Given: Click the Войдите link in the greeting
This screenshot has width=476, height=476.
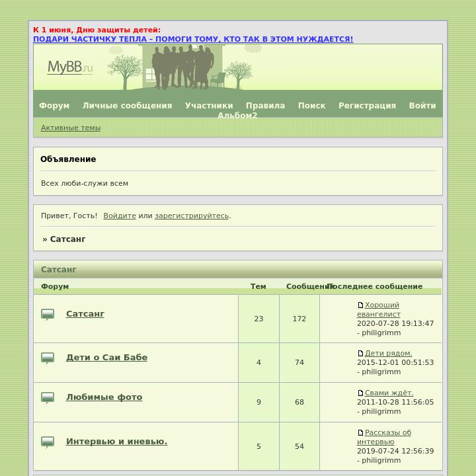Looking at the screenshot, I should pyautogui.click(x=120, y=216).
